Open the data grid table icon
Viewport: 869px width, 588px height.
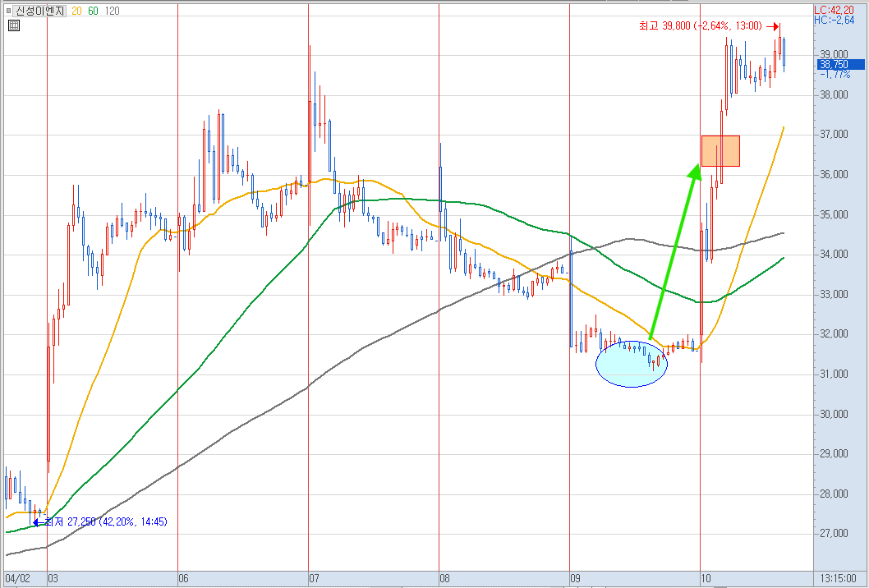pos(14,25)
